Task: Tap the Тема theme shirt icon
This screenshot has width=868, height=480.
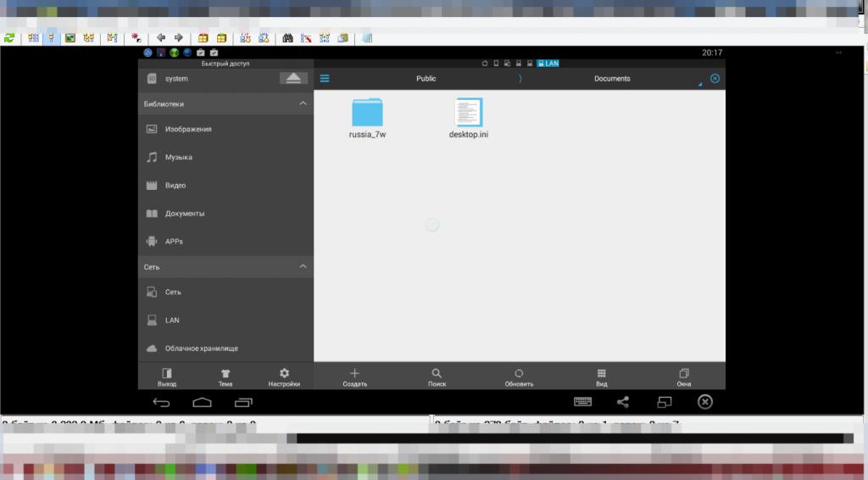Action: [x=225, y=374]
